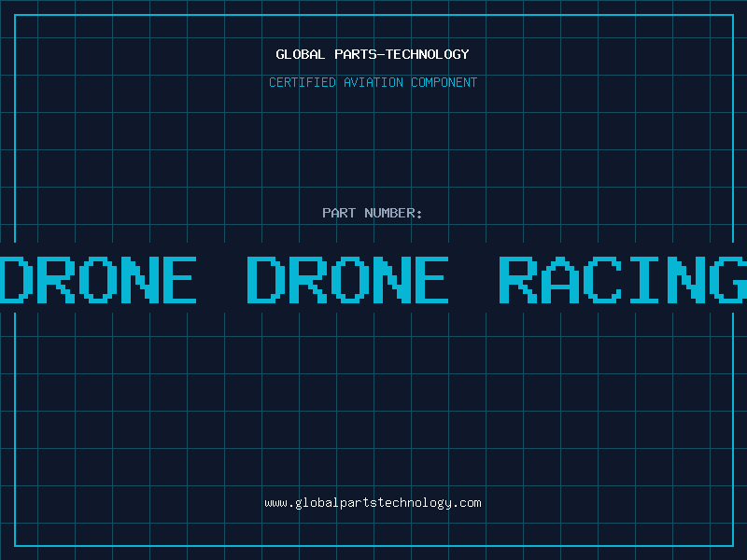Click the letter R in RACING
Screen dimensions: 747x560
click(x=521, y=279)
